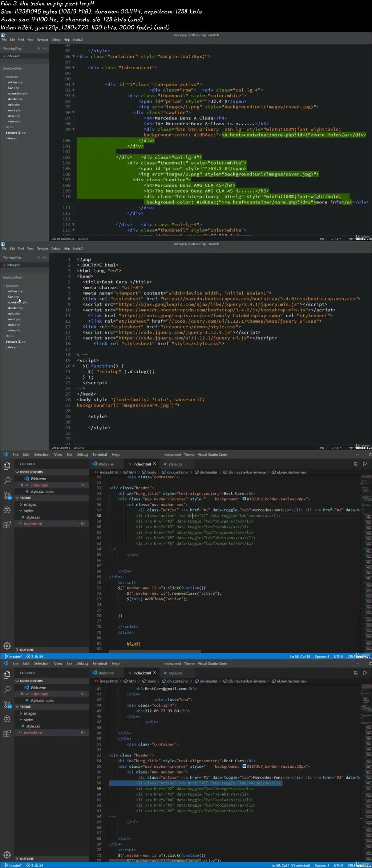Open Debug bug icon in VS Code window showing Ln 58

pyautogui.click(x=7, y=510)
